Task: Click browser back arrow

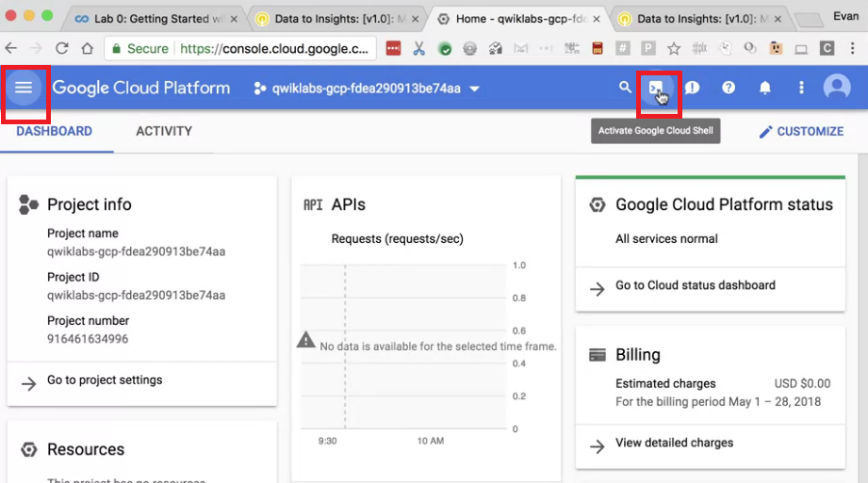Action: click(11, 49)
